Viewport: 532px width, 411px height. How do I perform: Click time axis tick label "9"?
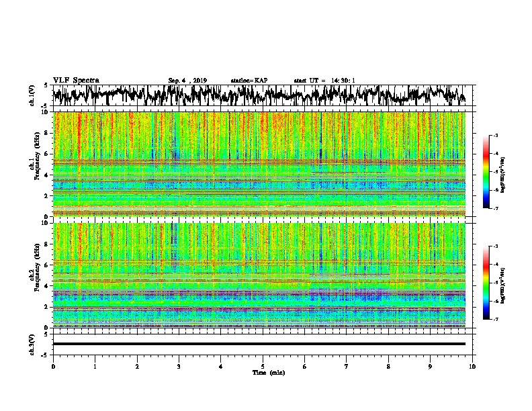pyautogui.click(x=430, y=367)
